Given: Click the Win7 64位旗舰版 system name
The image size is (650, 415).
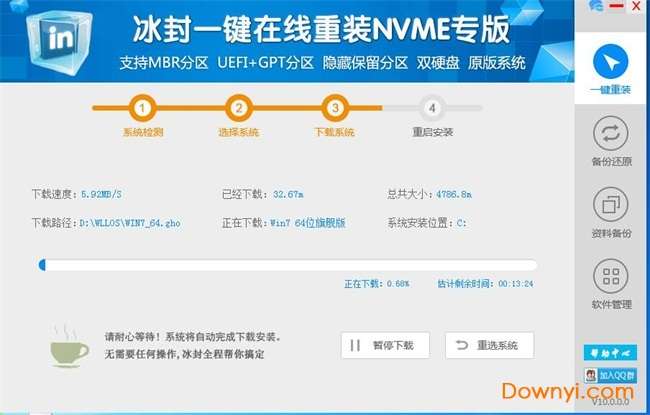Looking at the screenshot, I should [308, 223].
